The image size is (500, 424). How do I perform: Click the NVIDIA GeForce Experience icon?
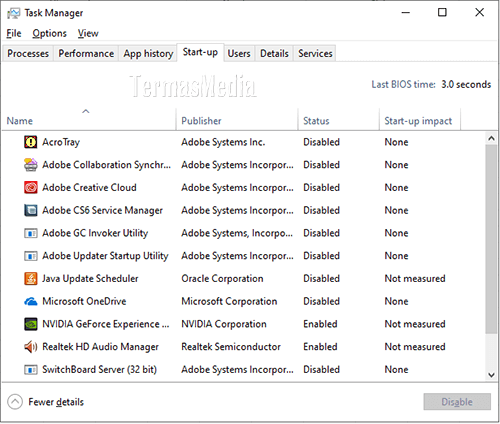[31, 324]
